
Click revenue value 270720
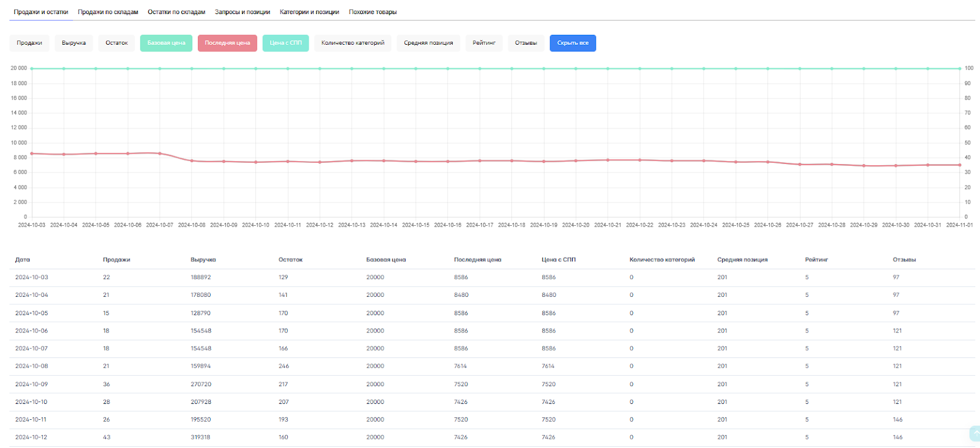click(x=201, y=384)
